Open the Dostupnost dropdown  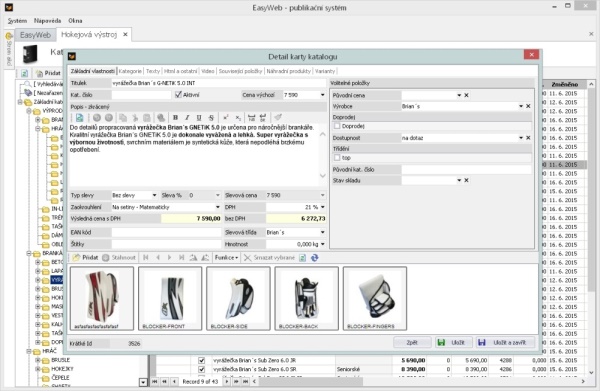(x=521, y=138)
